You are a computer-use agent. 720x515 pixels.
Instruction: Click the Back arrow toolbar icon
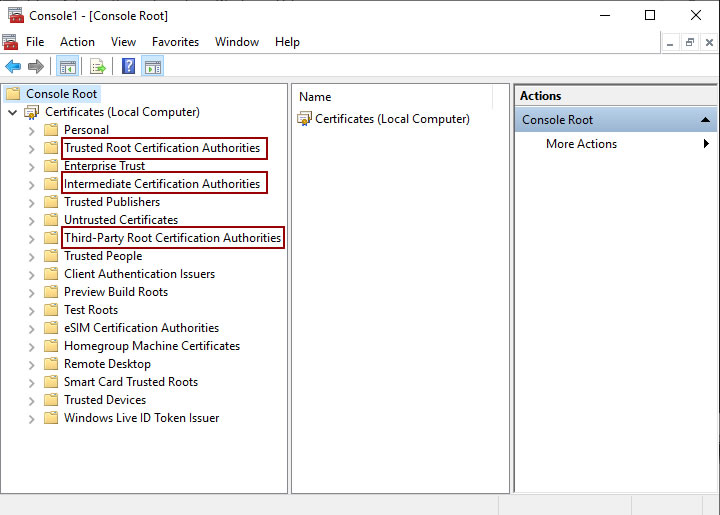tap(13, 67)
